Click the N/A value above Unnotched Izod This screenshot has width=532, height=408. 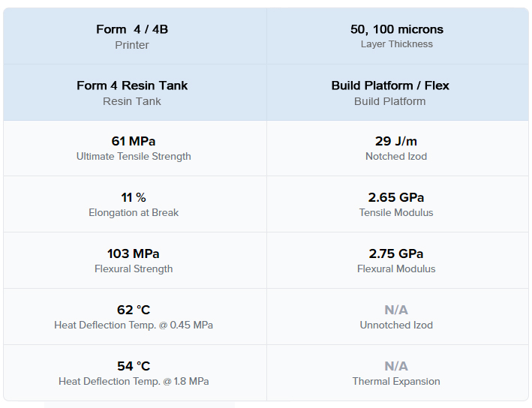tap(396, 310)
